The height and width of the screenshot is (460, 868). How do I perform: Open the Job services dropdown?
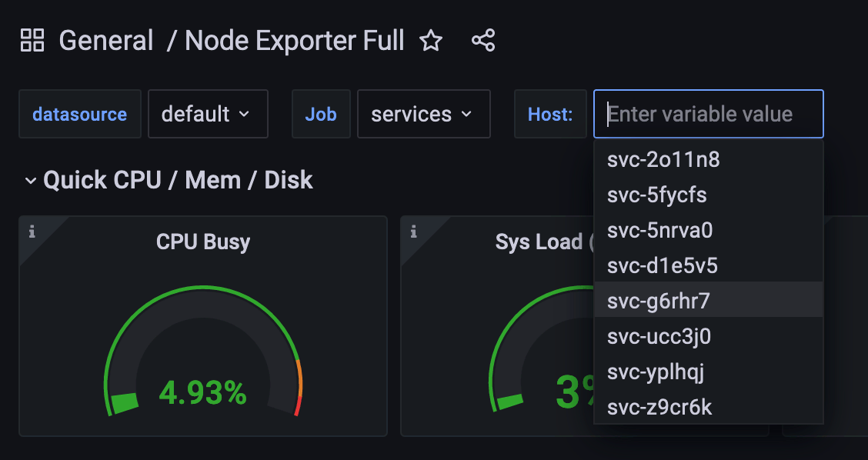pos(423,114)
